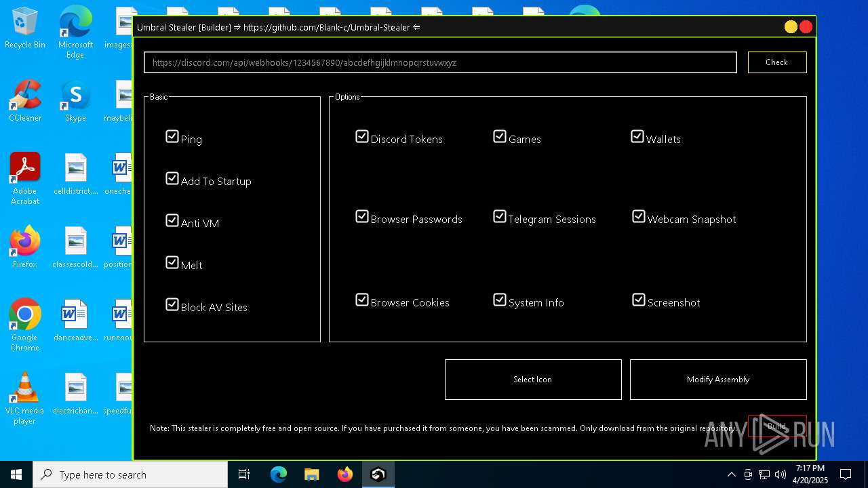Image resolution: width=868 pixels, height=488 pixels.
Task: Open CCleaner desktop shortcut
Action: pos(25,102)
